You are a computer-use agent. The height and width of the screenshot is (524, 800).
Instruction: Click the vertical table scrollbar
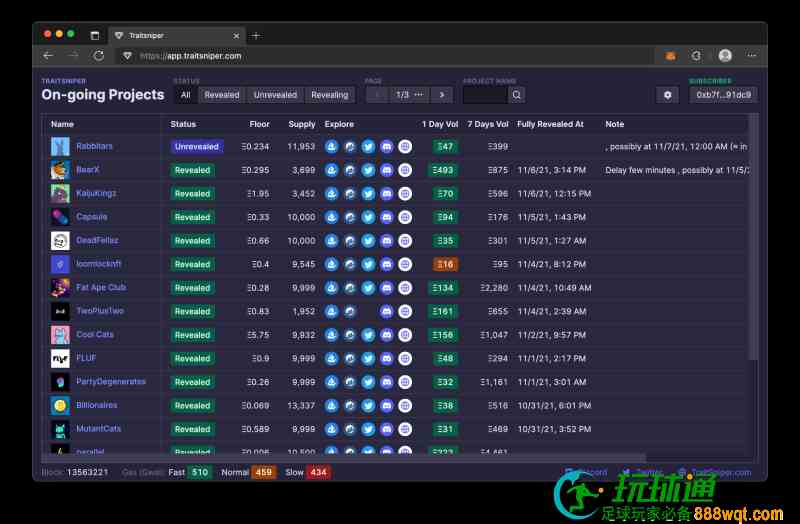click(x=753, y=237)
